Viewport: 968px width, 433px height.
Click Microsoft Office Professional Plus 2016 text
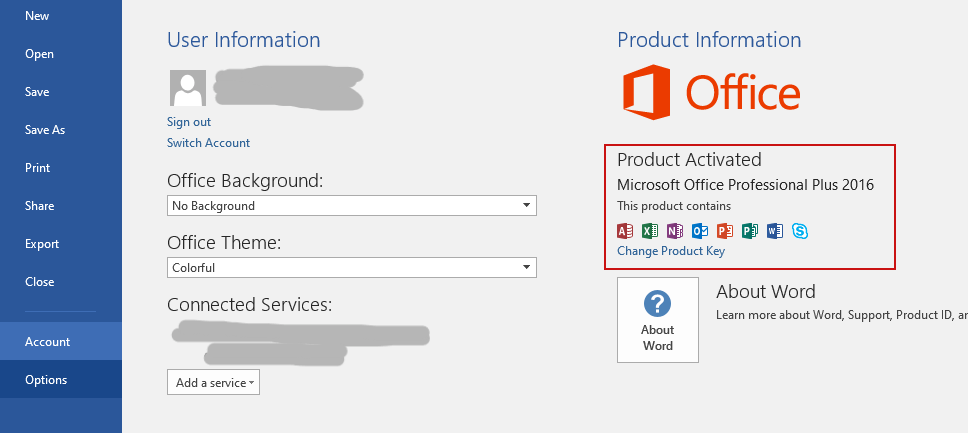(746, 185)
